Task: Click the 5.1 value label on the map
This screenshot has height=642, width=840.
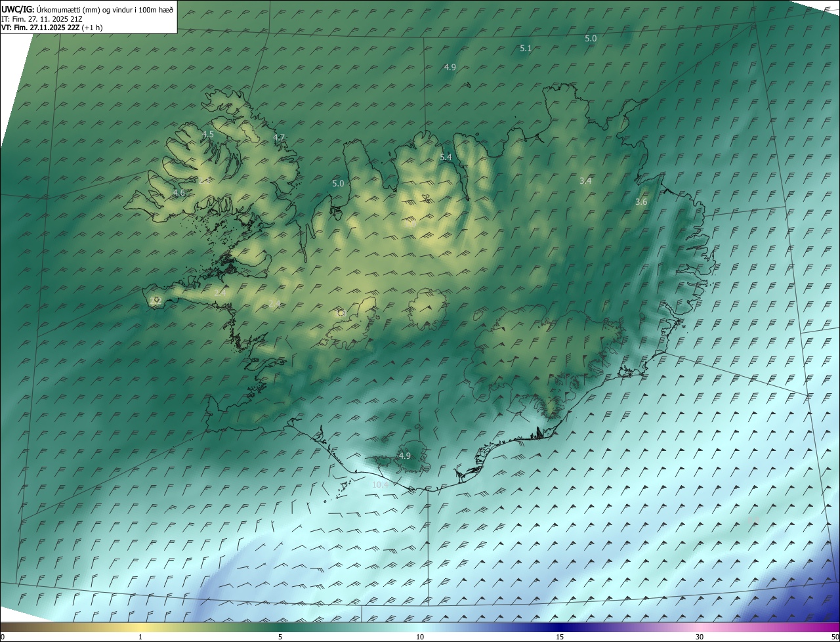Action: point(526,49)
